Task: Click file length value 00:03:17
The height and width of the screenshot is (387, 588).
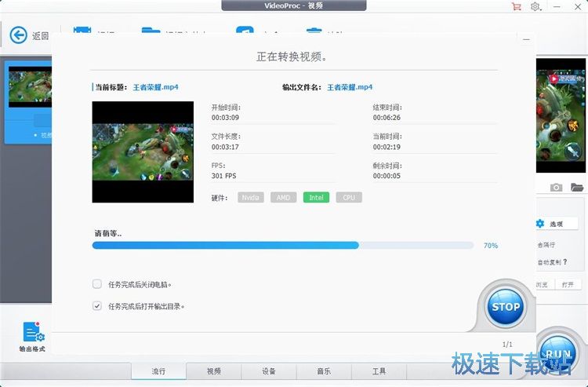Action: click(225, 147)
